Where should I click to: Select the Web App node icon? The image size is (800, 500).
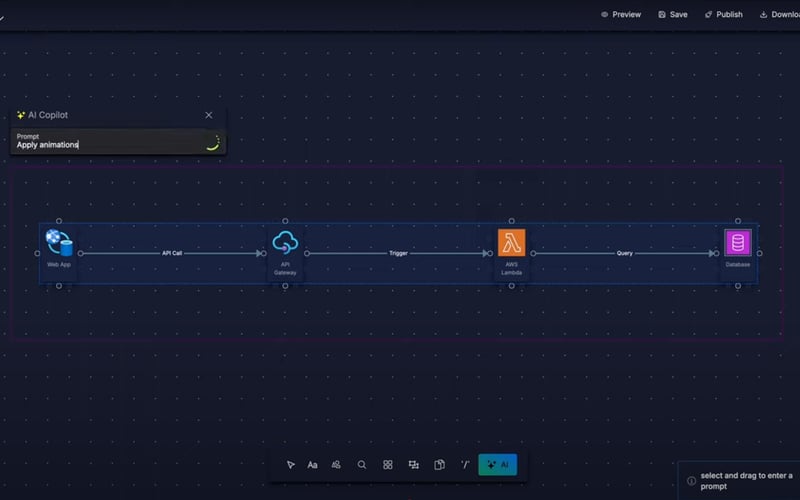(59, 242)
